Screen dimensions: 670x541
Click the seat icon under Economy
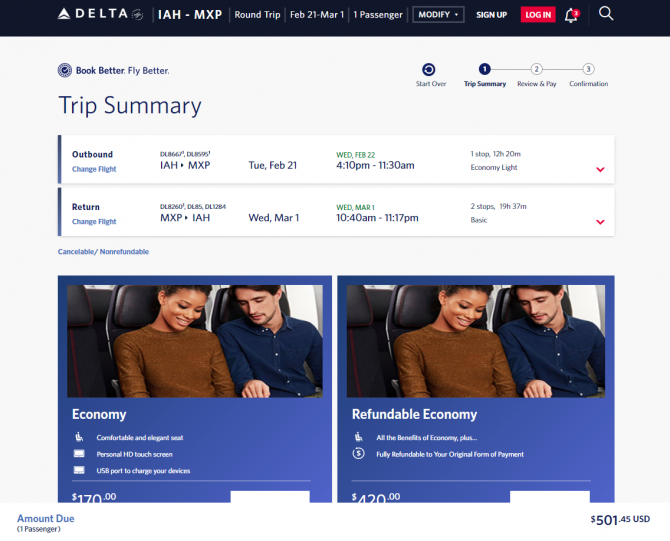pyautogui.click(x=79, y=437)
